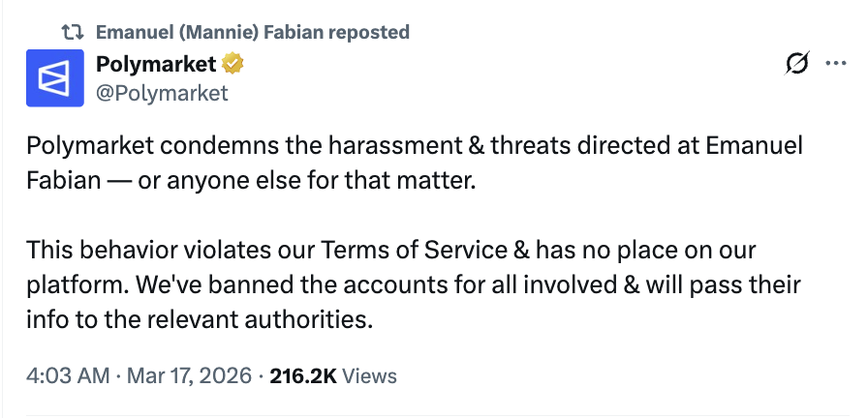The width and height of the screenshot is (868, 418).
Task: Click the Polymarket blue avatar logo
Action: (x=55, y=79)
